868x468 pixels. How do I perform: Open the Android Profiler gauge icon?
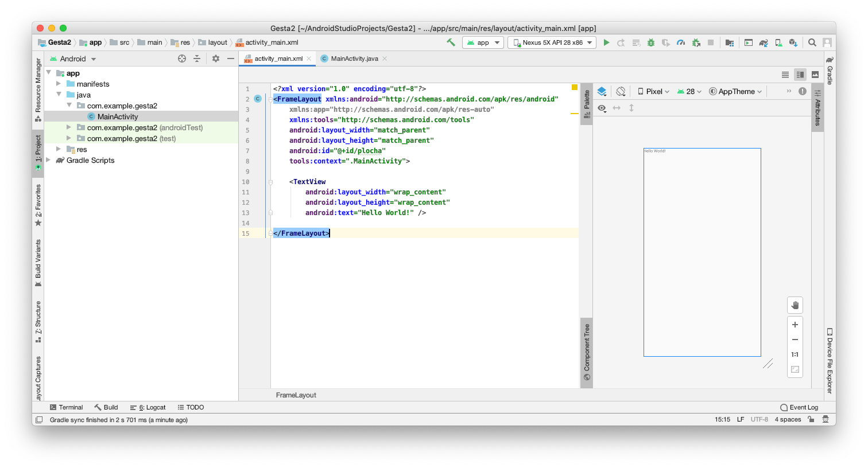681,42
